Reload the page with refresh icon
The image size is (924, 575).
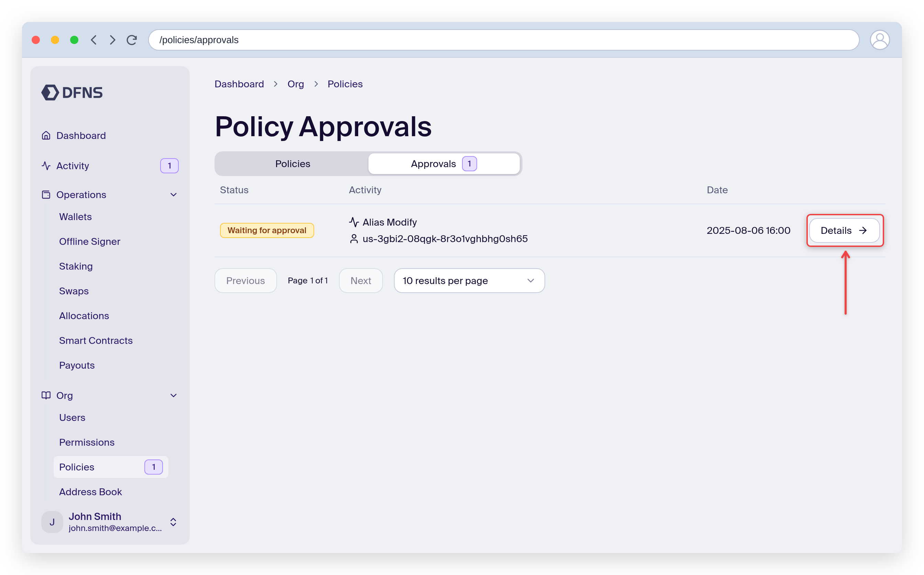click(x=132, y=40)
